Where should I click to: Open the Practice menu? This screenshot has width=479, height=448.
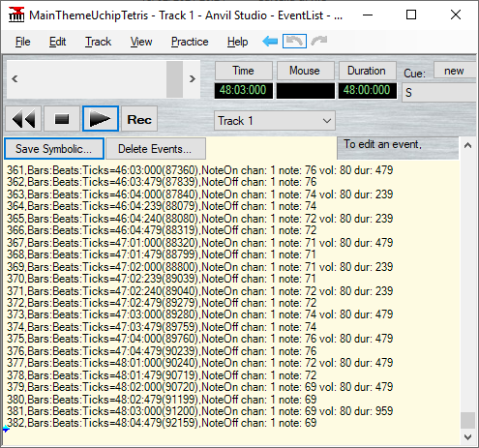tap(190, 42)
